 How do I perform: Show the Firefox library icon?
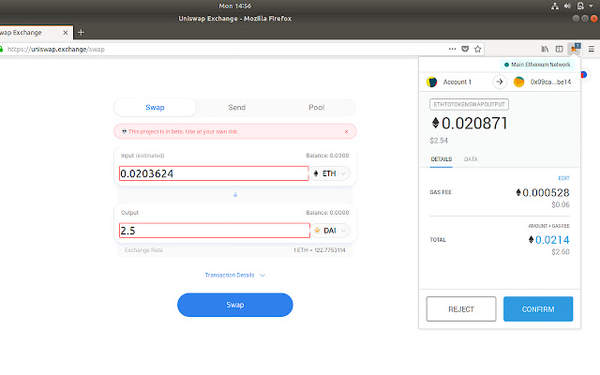pyautogui.click(x=545, y=49)
